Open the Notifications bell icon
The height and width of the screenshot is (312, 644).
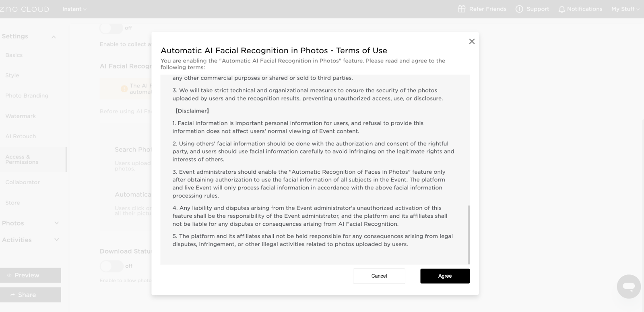[x=561, y=9]
